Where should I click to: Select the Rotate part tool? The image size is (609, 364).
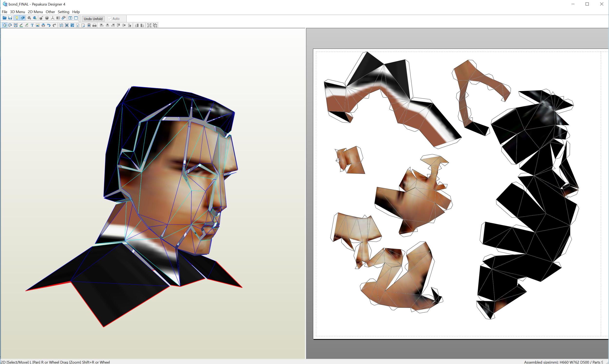point(10,25)
